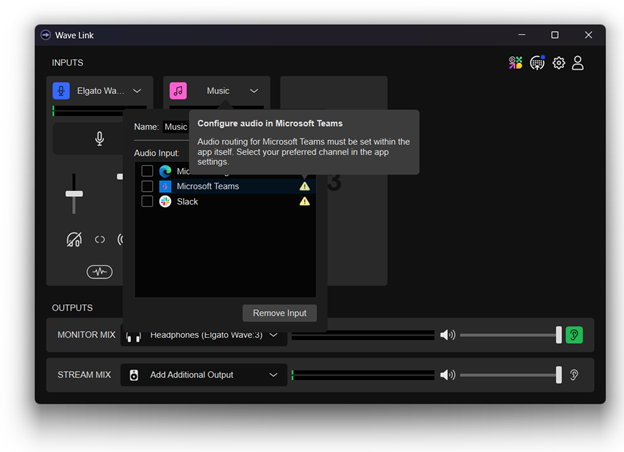Click the Wave Link app logo in title bar
The height and width of the screenshot is (452, 624).
click(x=46, y=35)
